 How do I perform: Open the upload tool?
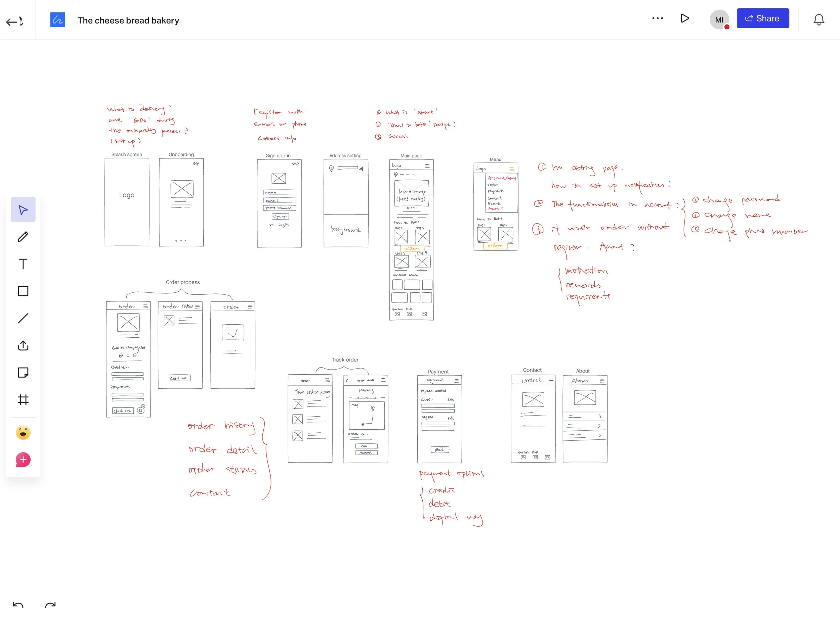coord(23,345)
